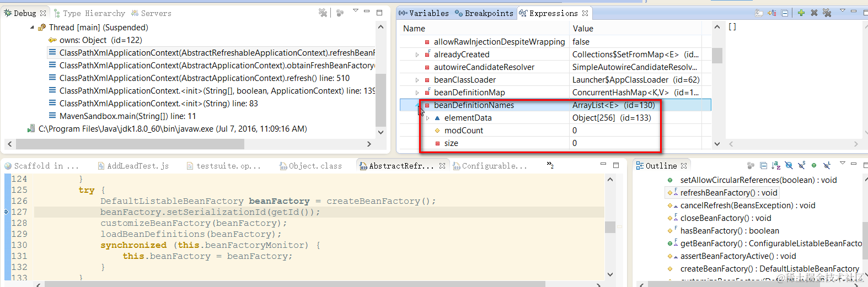
Task: Open the Servers tab
Action: click(151, 13)
